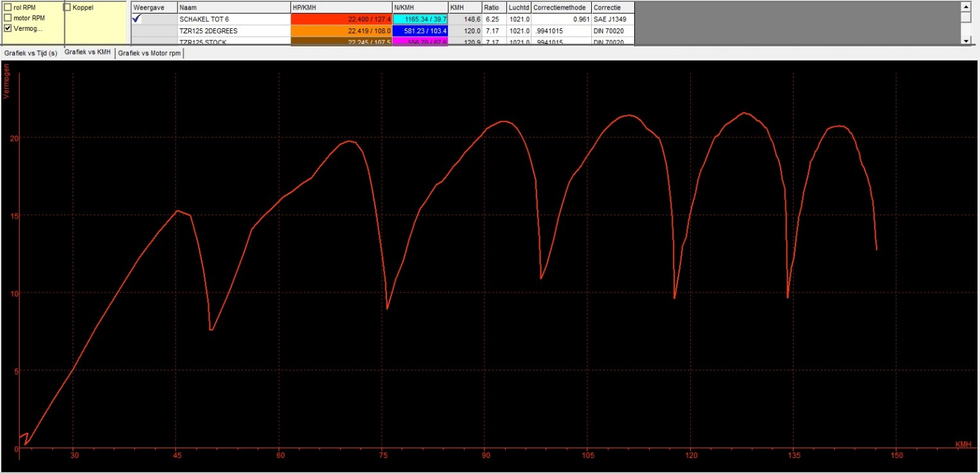
Task: Click the Correctie column header
Action: tap(612, 7)
